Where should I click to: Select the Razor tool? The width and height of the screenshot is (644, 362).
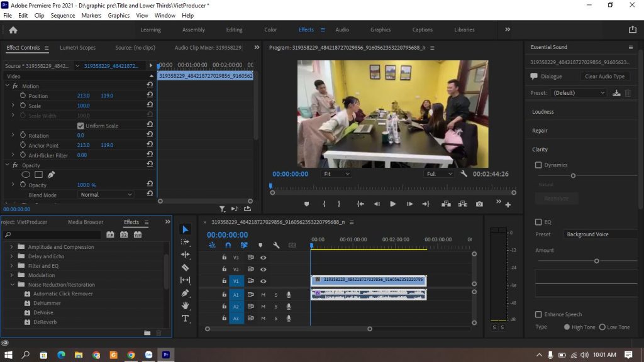pyautogui.click(x=186, y=266)
